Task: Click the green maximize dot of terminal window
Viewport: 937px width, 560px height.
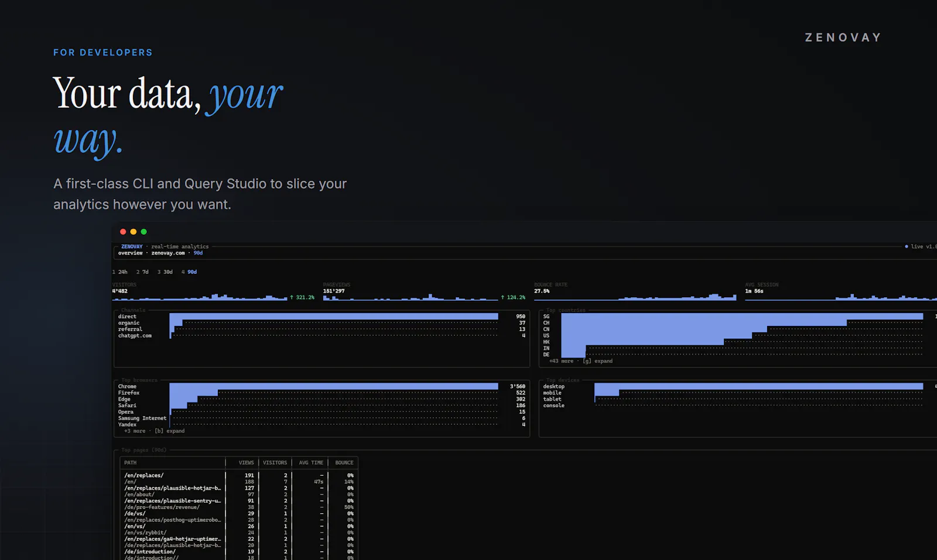Action: click(144, 232)
